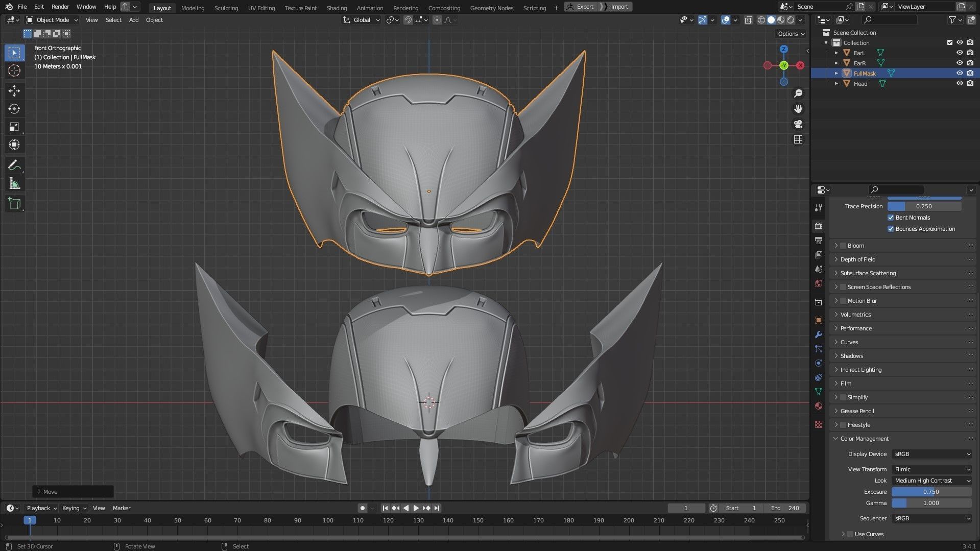Open the Render menu
The height and width of the screenshot is (551, 980).
click(x=60, y=7)
